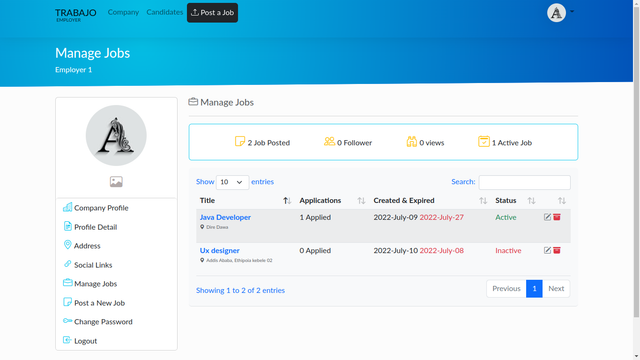Click the briefcase icon beside Manage Jobs heading
Screen dimensions: 640x360
point(193,102)
